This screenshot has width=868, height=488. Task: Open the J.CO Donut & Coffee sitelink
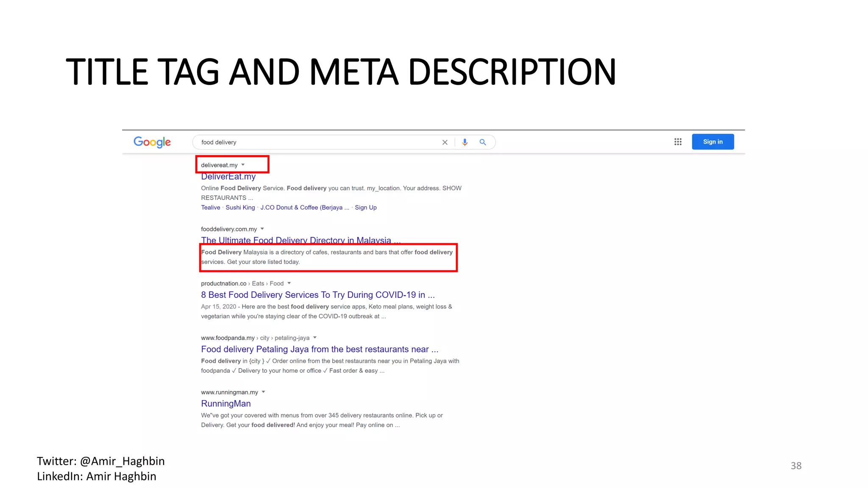pos(305,208)
